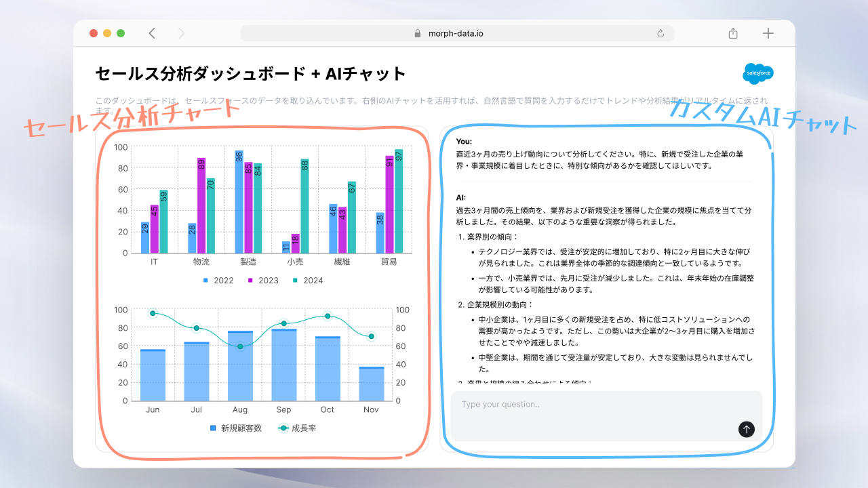Click the browser forward arrow
Screen dimensions: 868x488
coord(181,33)
